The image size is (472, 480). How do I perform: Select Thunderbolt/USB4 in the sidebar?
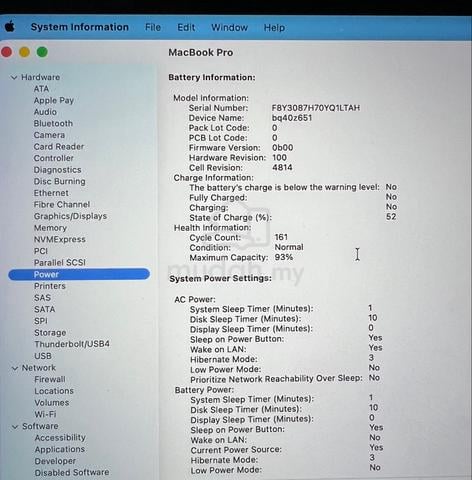pyautogui.click(x=72, y=344)
